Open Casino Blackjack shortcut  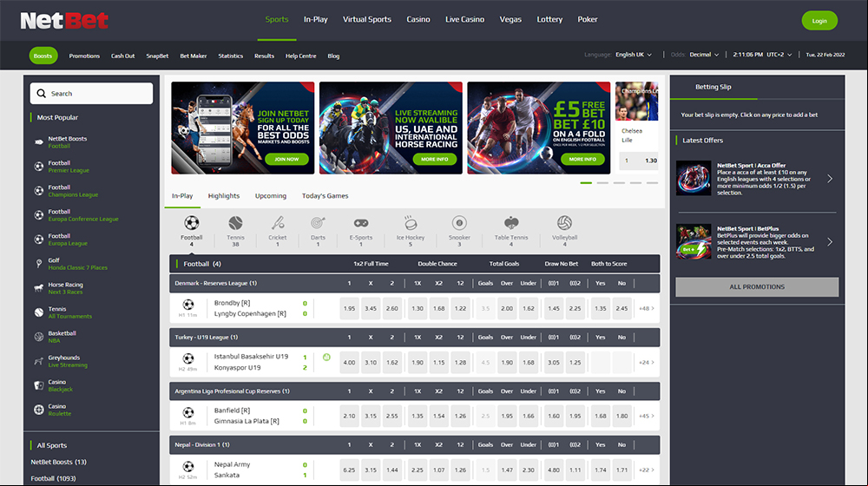tap(54, 386)
